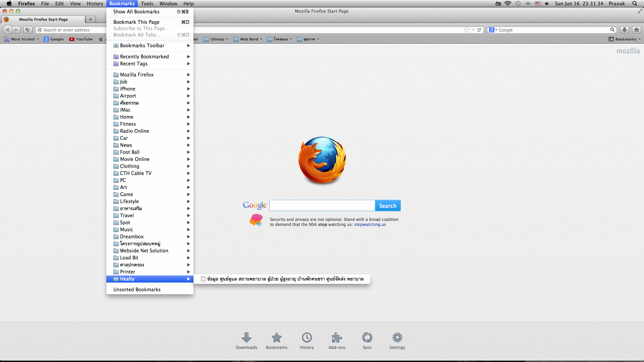Open the History clock shortcut
The height and width of the screenshot is (362, 644).
pyautogui.click(x=307, y=341)
